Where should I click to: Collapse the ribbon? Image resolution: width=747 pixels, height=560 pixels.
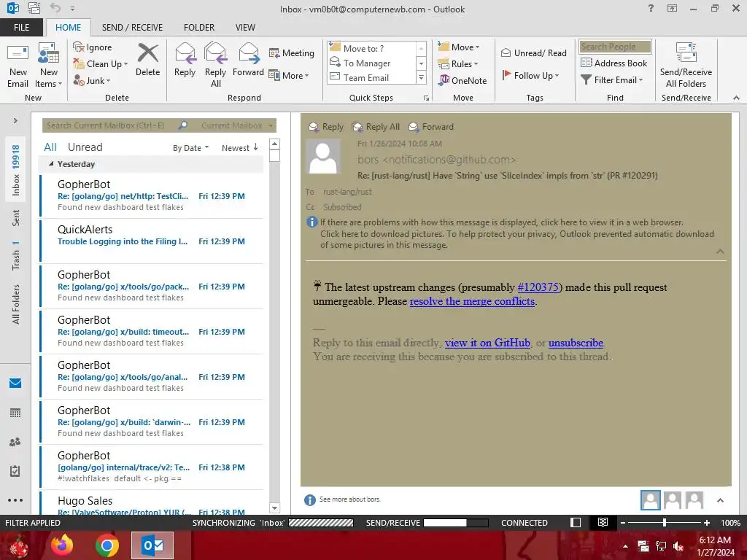[736, 98]
